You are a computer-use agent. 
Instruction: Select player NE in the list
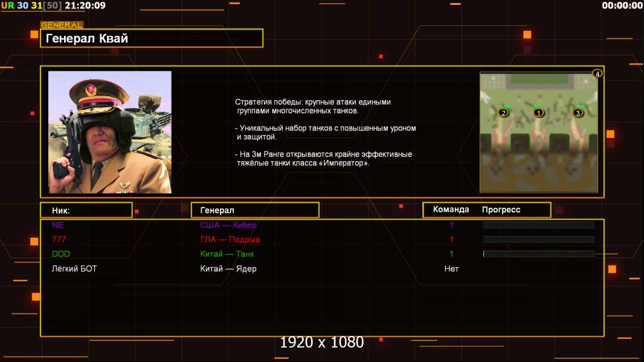[x=57, y=225]
